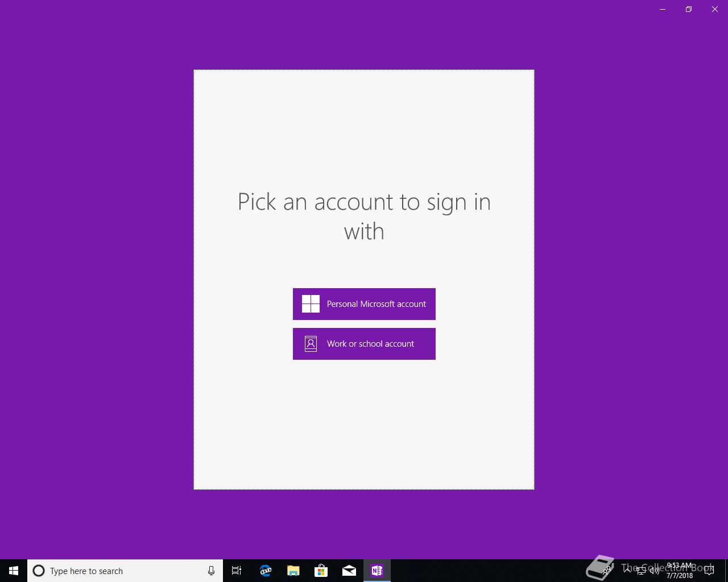
Task: Choose Work or school account
Action: (x=364, y=344)
